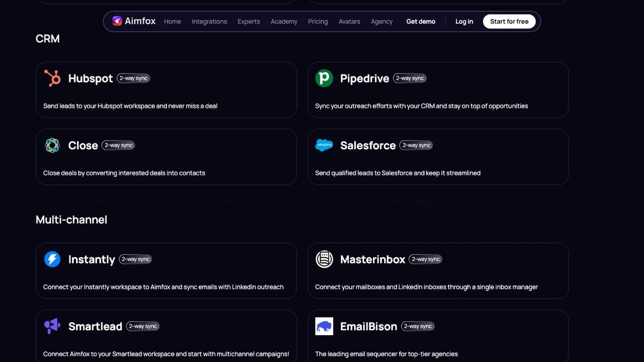Click the Log in link
Screen dimensions: 644x362
(x=464, y=21)
